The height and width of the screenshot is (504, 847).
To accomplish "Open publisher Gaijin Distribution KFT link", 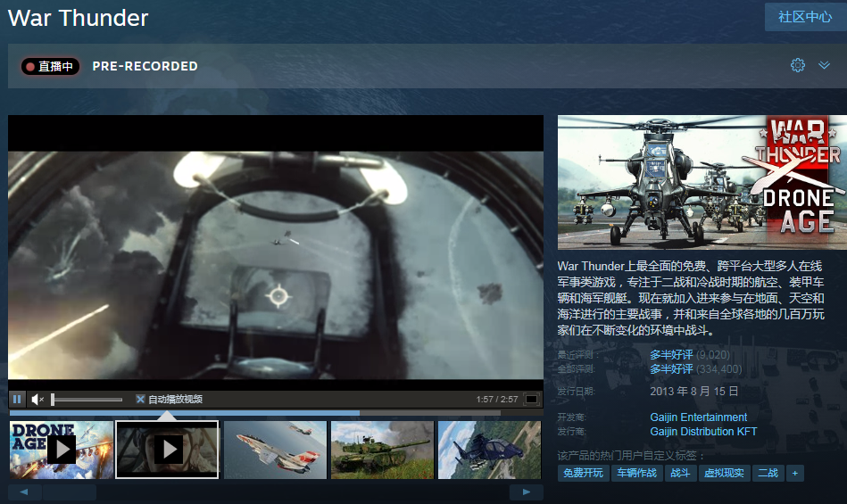I will coord(703,432).
